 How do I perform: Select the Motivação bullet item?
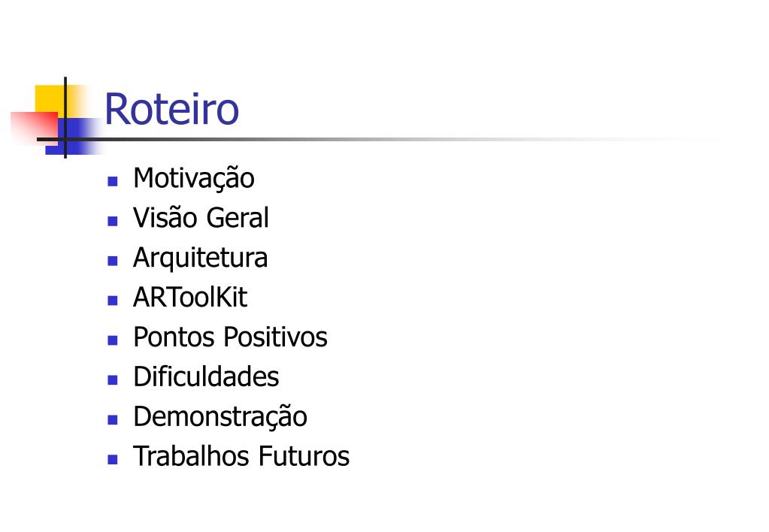pos(194,179)
